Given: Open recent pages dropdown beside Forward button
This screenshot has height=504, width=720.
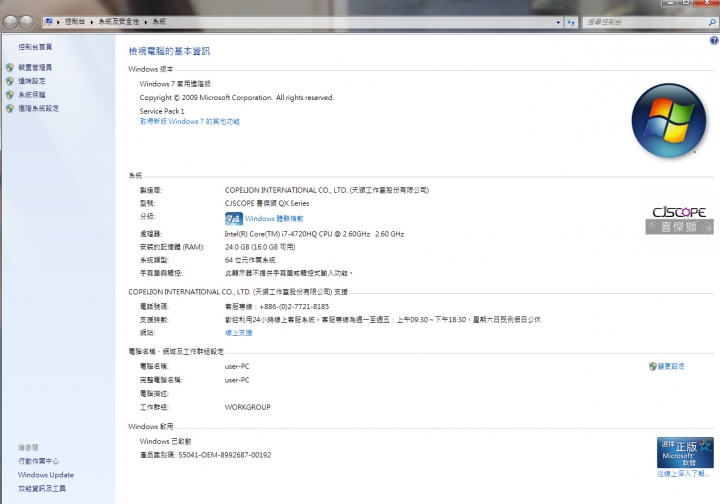Looking at the screenshot, I should (38, 22).
